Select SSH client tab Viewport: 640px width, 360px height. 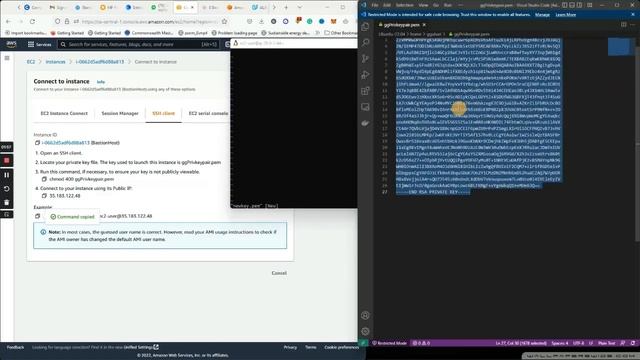tap(163, 113)
